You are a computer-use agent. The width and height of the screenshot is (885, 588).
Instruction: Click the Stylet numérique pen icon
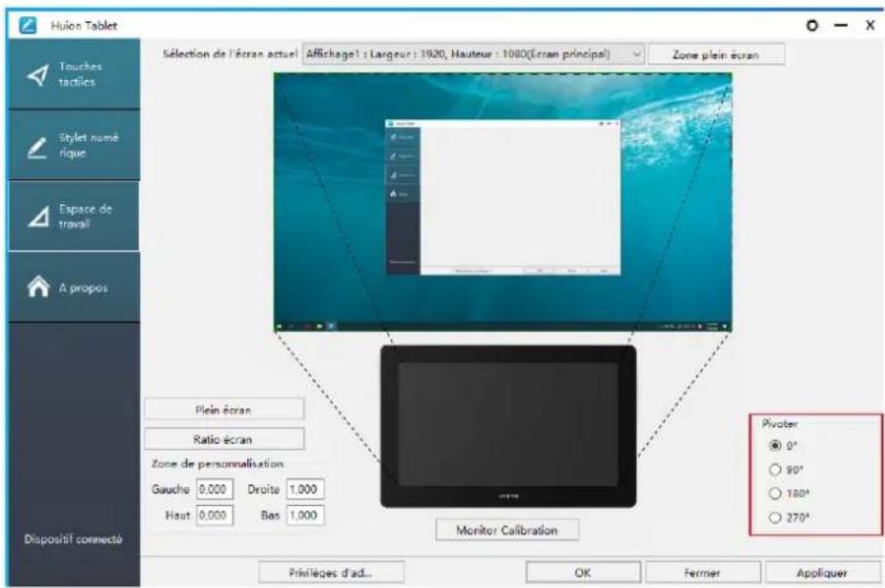coord(38,147)
